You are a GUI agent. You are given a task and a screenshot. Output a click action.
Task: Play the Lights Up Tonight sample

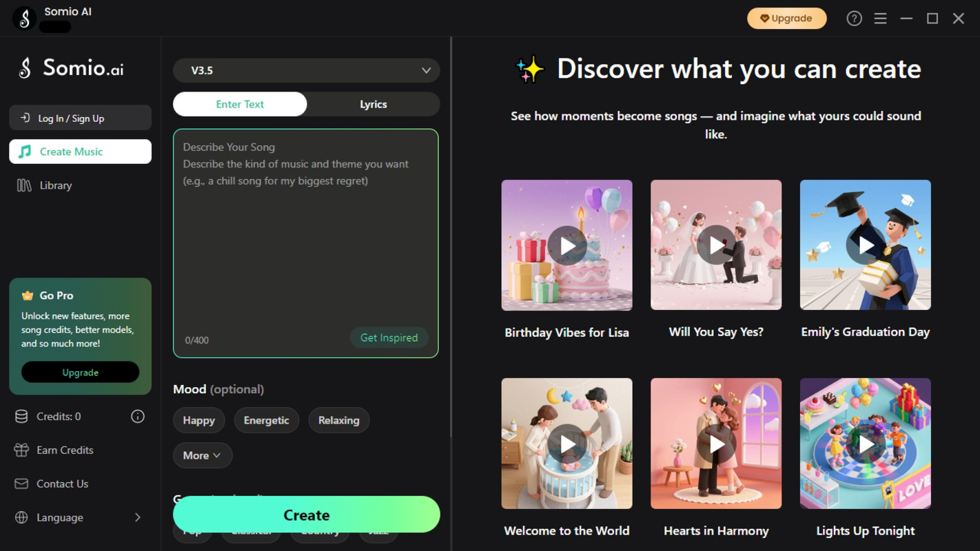[866, 444]
